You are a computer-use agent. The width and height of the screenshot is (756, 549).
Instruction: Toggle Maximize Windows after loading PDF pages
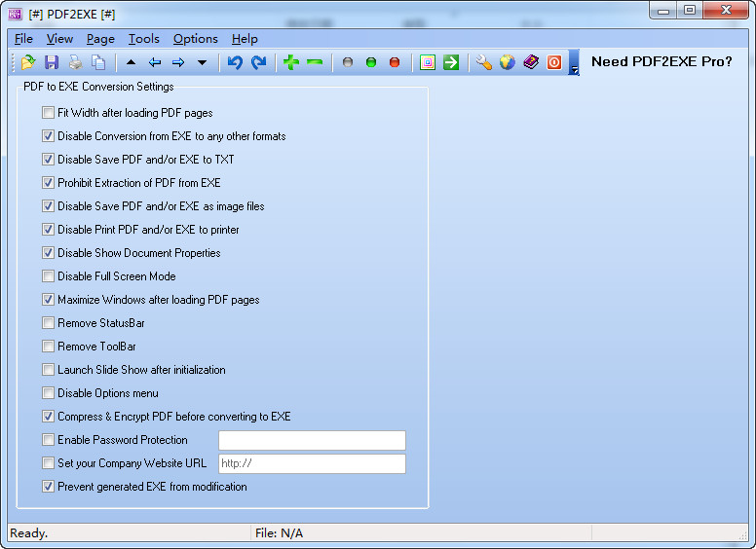[48, 300]
